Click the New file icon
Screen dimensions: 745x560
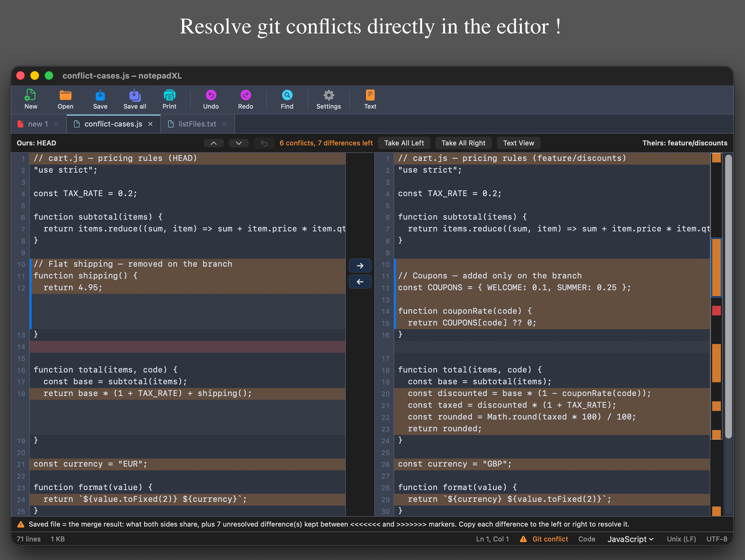(30, 96)
